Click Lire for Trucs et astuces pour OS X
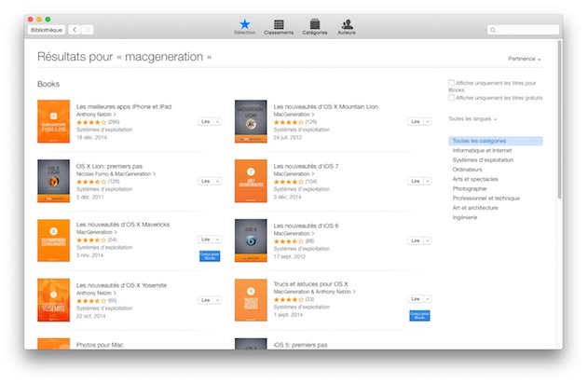This screenshot has width=588, height=384. pos(416,299)
